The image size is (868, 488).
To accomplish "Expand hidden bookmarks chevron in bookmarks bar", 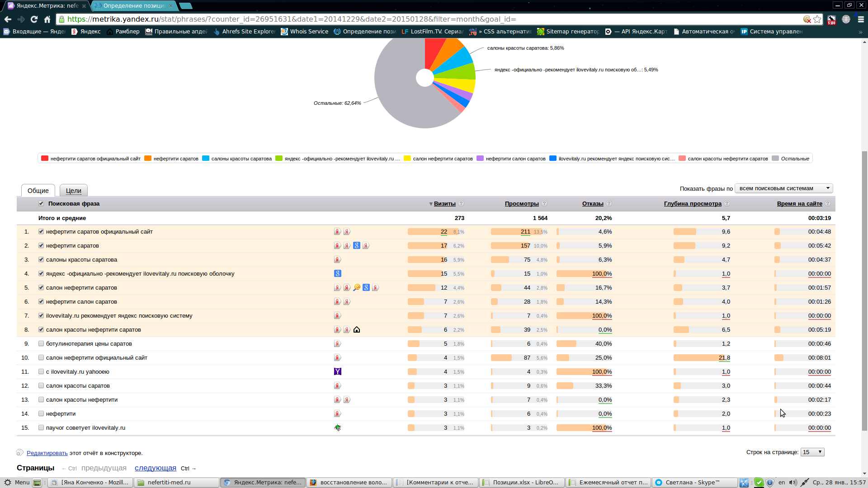I will click(860, 32).
